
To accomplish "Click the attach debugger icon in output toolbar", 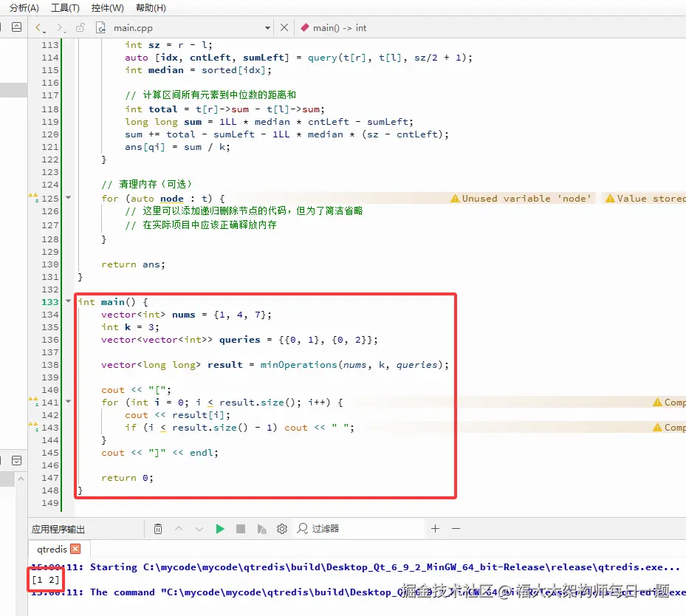I will click(x=261, y=530).
